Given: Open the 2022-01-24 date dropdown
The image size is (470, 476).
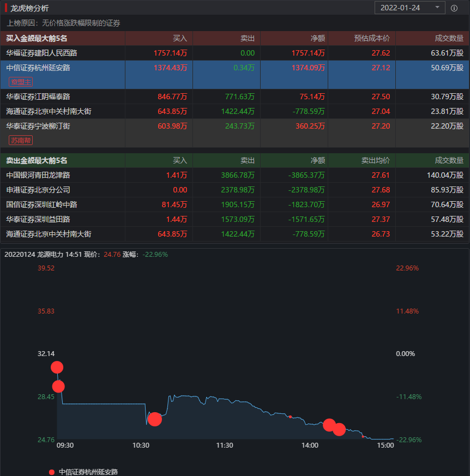Looking at the screenshot, I should coord(409,8).
